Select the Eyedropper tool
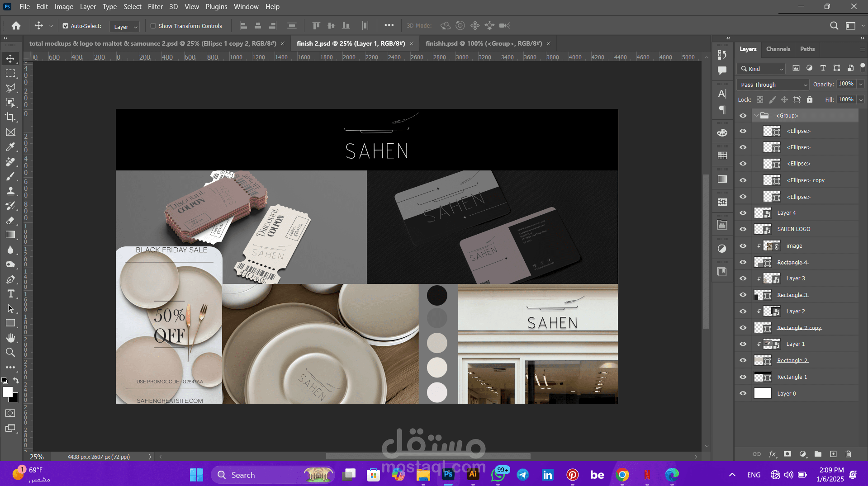Image resolution: width=868 pixels, height=486 pixels. click(x=10, y=147)
